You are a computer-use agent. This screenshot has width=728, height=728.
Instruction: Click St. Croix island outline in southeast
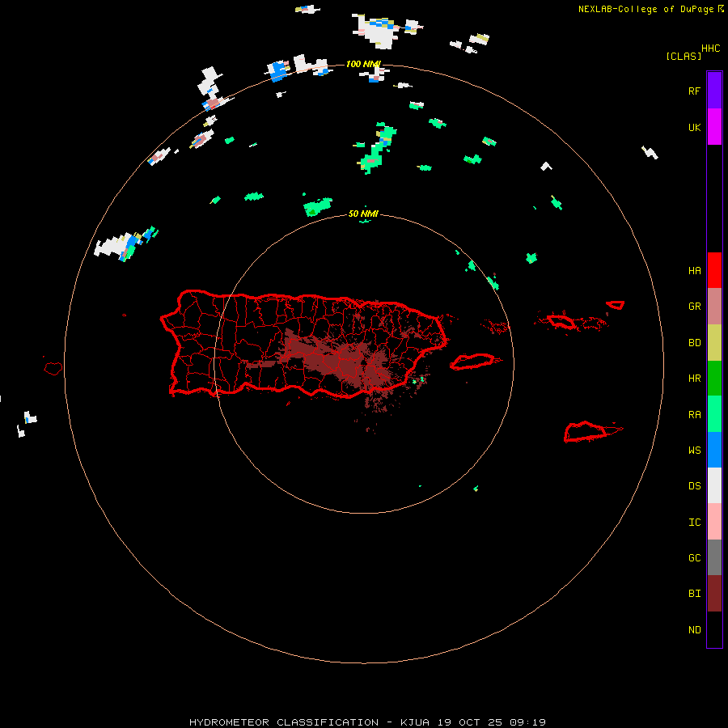click(586, 431)
